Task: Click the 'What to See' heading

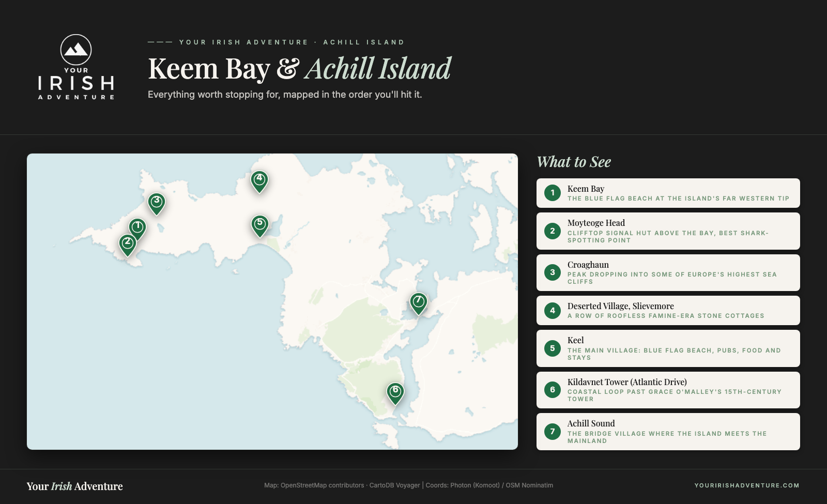Action: tap(574, 162)
